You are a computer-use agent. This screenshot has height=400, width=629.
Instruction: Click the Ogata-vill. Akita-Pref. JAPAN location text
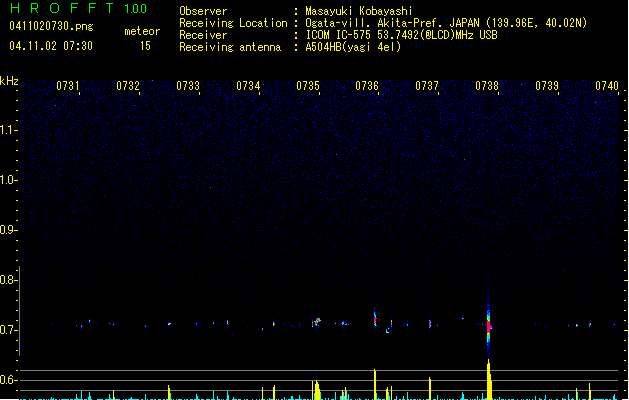click(446, 23)
